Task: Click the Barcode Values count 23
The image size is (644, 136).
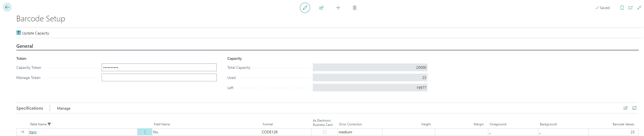Action: 632,132
